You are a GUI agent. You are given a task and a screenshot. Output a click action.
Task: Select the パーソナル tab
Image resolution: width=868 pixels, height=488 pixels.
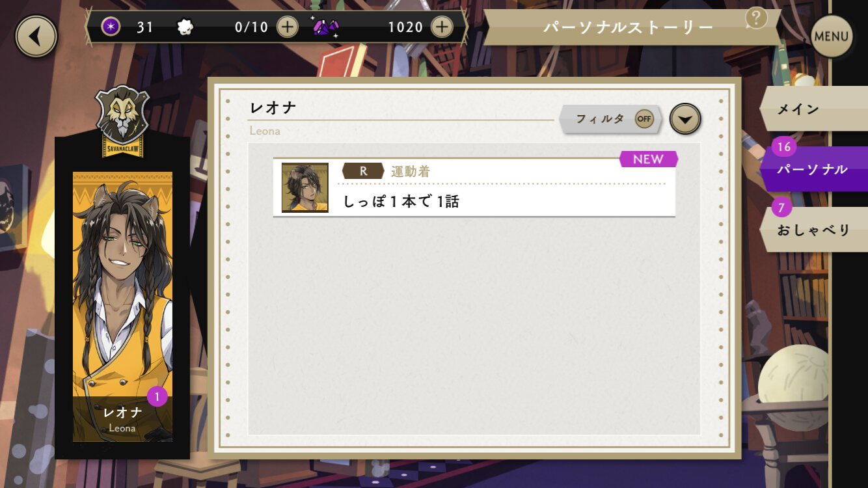pos(813,169)
